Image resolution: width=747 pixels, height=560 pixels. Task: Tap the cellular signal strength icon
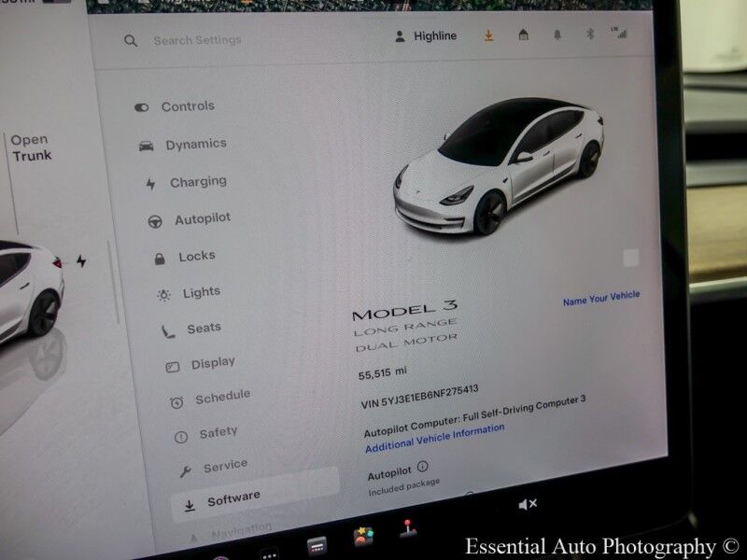(x=619, y=33)
